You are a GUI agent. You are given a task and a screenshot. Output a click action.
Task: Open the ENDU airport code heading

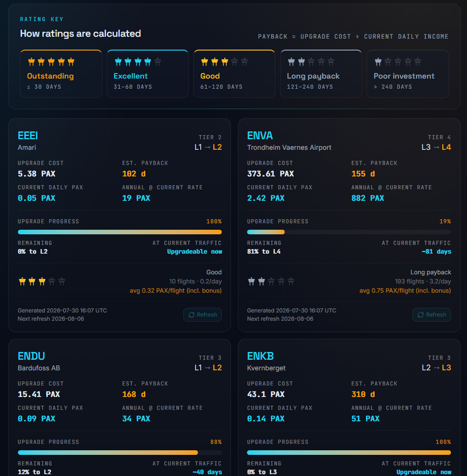pyautogui.click(x=31, y=356)
